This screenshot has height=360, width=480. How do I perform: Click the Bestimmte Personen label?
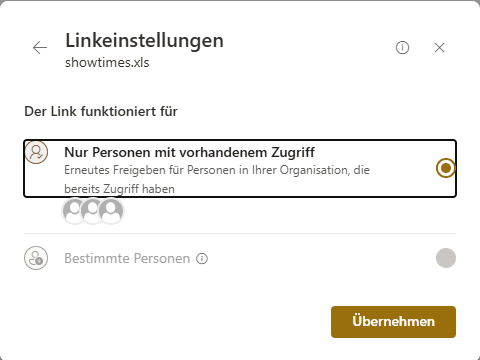127,258
